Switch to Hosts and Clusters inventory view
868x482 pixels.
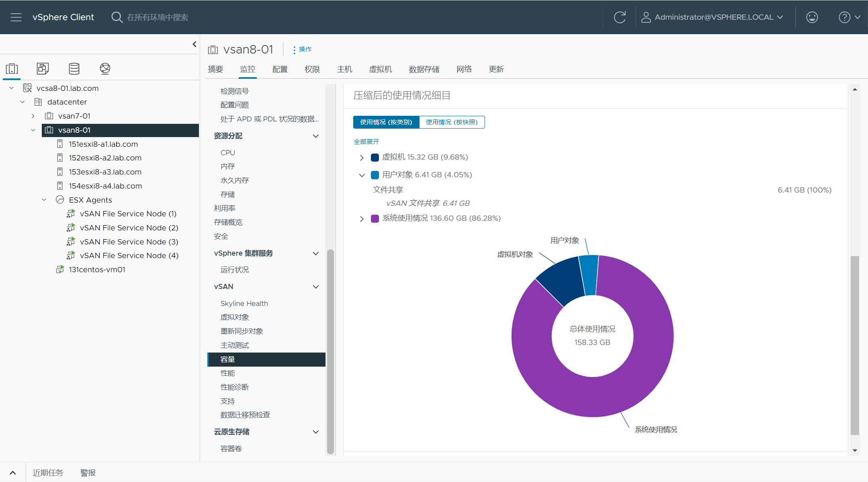tap(12, 69)
